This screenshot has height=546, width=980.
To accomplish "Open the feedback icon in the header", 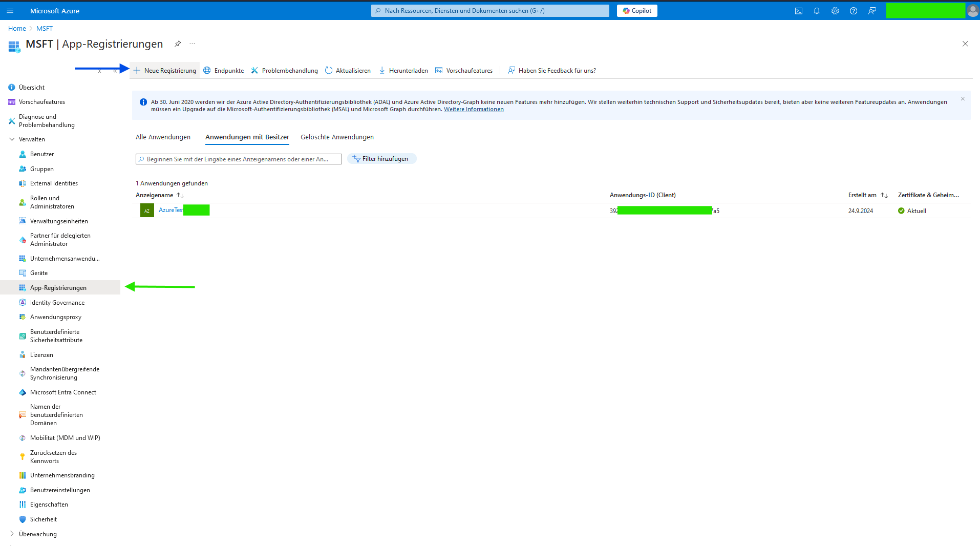I will pos(872,11).
